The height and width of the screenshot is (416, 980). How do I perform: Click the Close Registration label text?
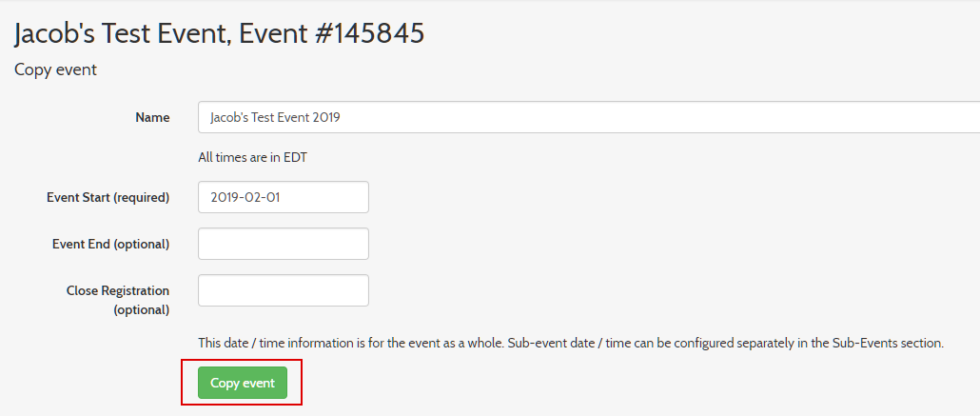[x=118, y=290]
